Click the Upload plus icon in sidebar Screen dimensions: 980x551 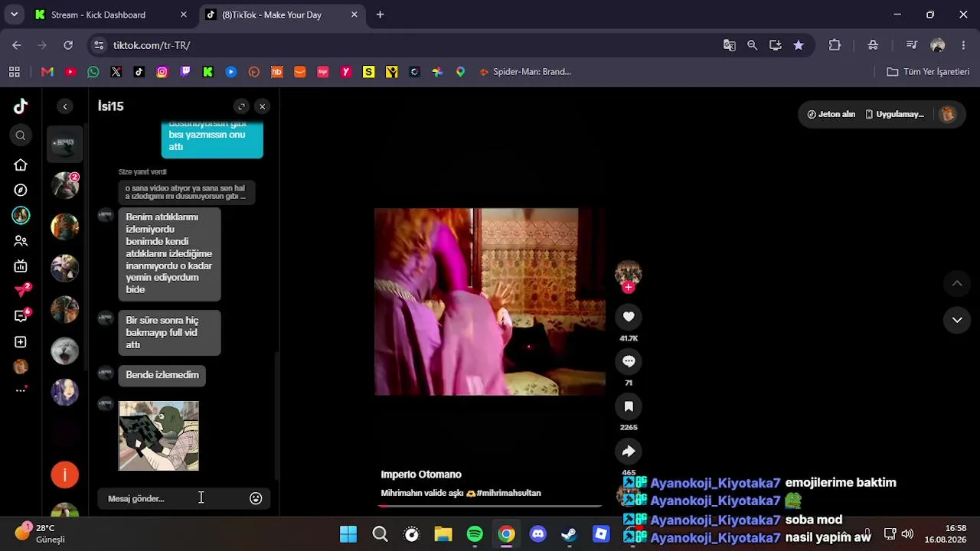pyautogui.click(x=21, y=342)
